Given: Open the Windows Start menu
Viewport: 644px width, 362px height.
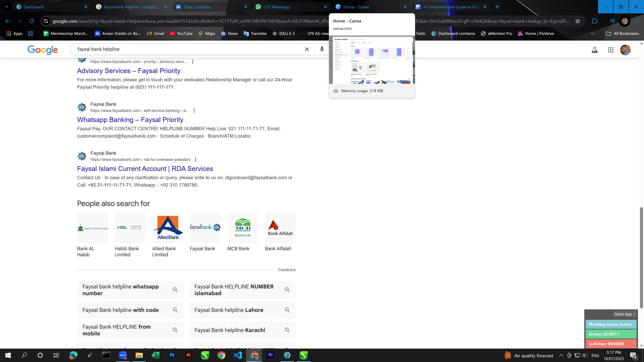Looking at the screenshot, I should pos(8,355).
